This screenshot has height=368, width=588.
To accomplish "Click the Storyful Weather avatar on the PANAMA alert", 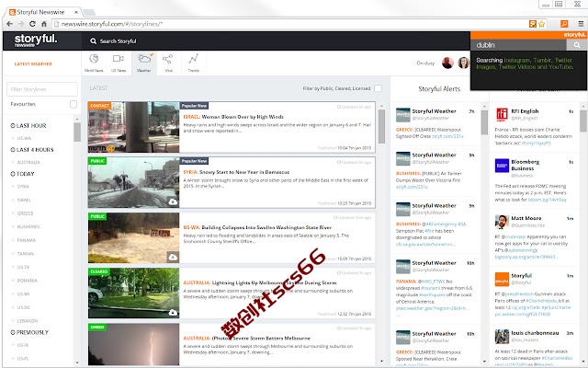I will (403, 267).
